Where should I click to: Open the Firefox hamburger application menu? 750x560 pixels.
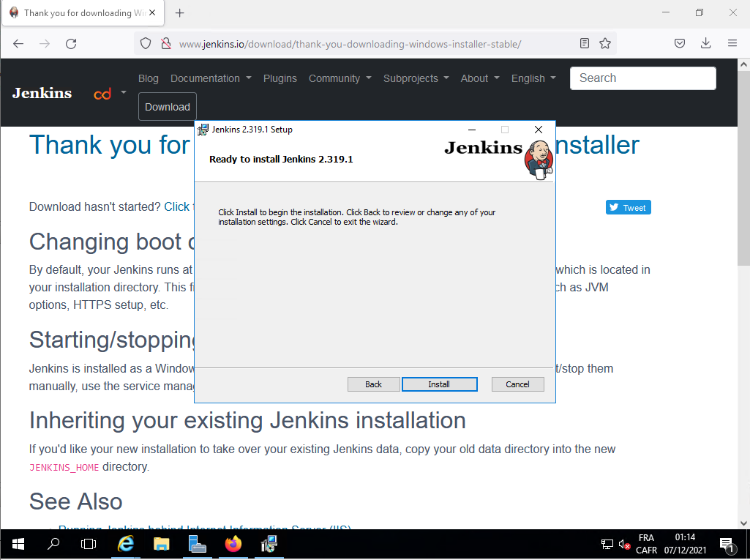point(732,44)
